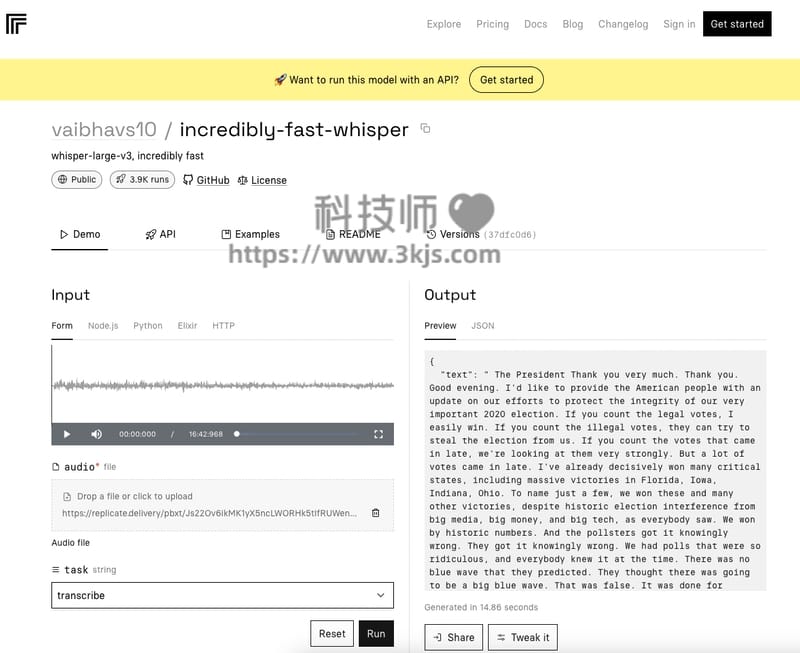800x653 pixels.
Task: Click the replicate.delivery audio URL text
Action: pyautogui.click(x=209, y=513)
